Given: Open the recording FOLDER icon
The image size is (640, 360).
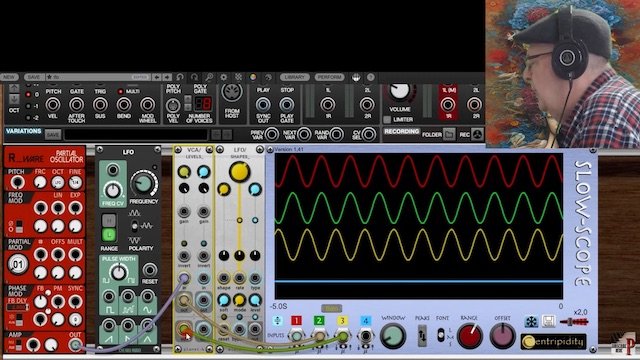Looking at the screenshot, I should coord(449,134).
